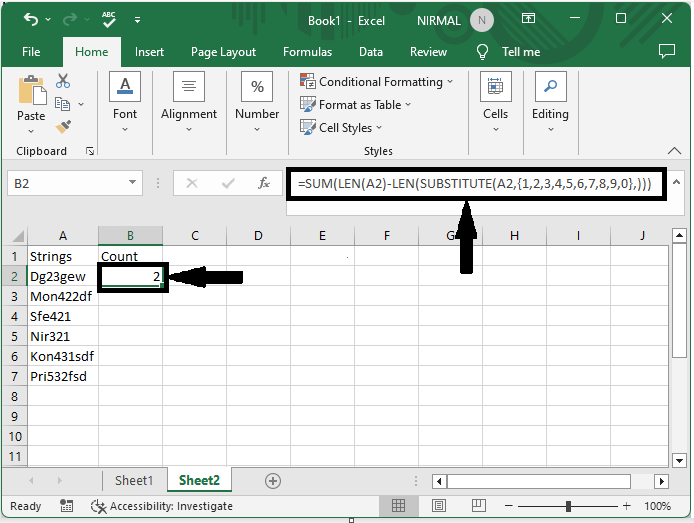Zoom out with the minus button
This screenshot has width=694, height=523.
click(509, 506)
